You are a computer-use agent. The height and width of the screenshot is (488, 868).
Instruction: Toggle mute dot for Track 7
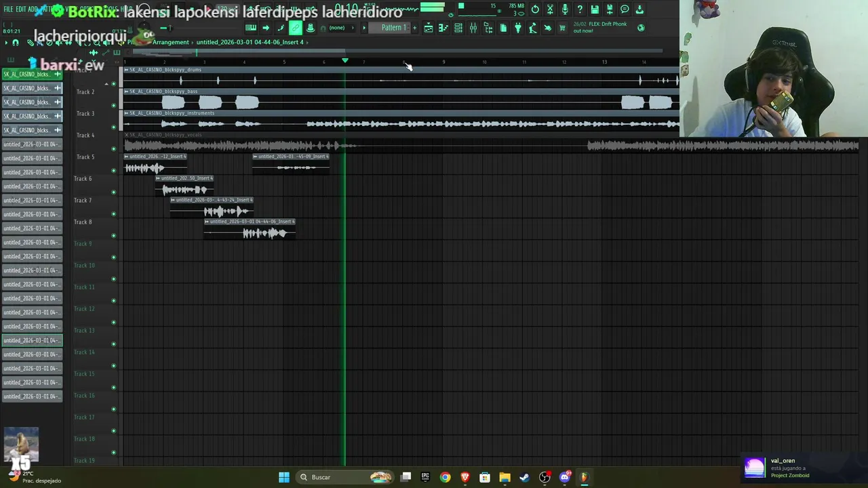coord(113,213)
